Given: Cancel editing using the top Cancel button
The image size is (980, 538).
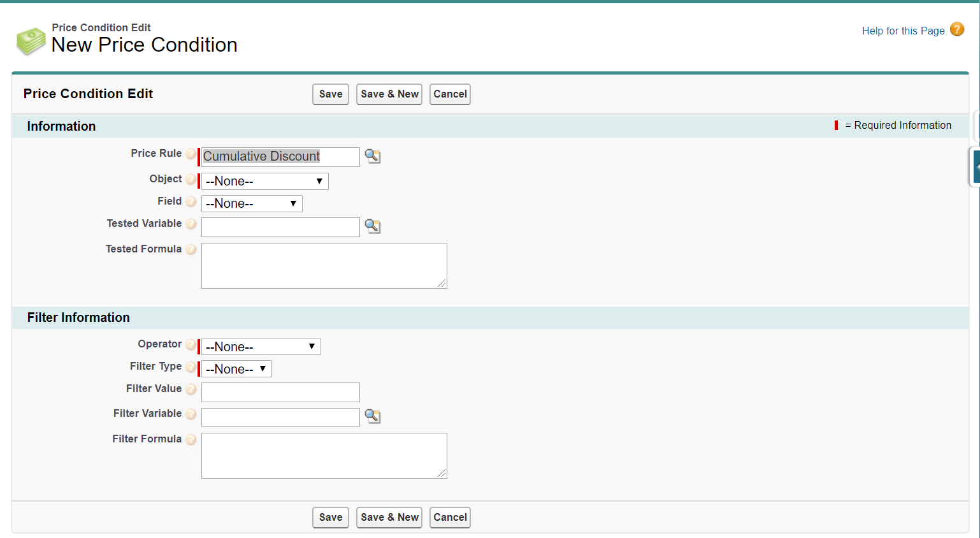Looking at the screenshot, I should point(450,94).
